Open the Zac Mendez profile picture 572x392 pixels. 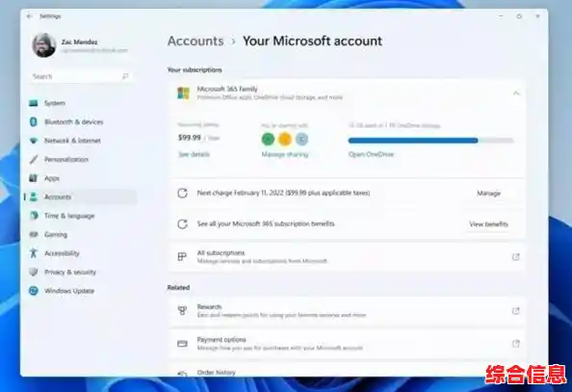[44, 45]
